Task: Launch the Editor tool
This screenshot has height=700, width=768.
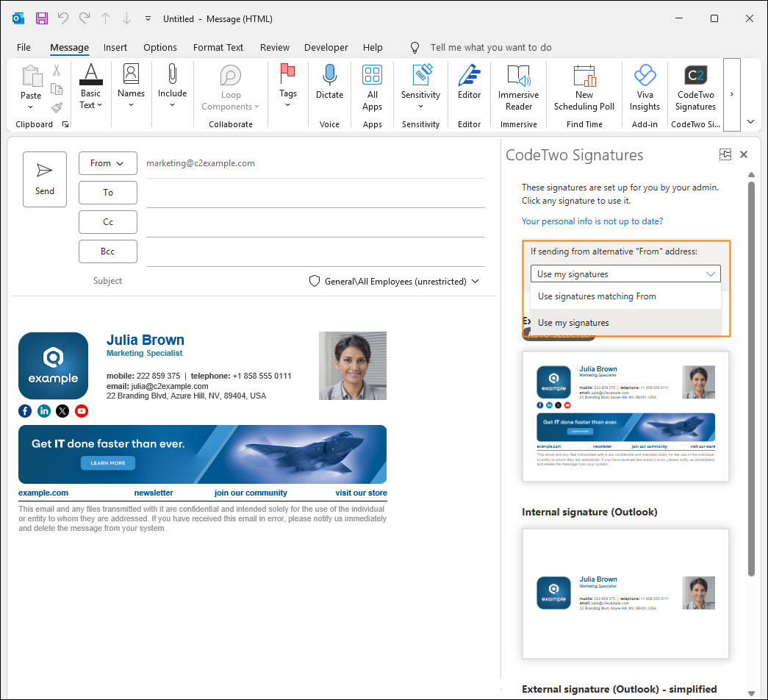Action: coord(469,82)
